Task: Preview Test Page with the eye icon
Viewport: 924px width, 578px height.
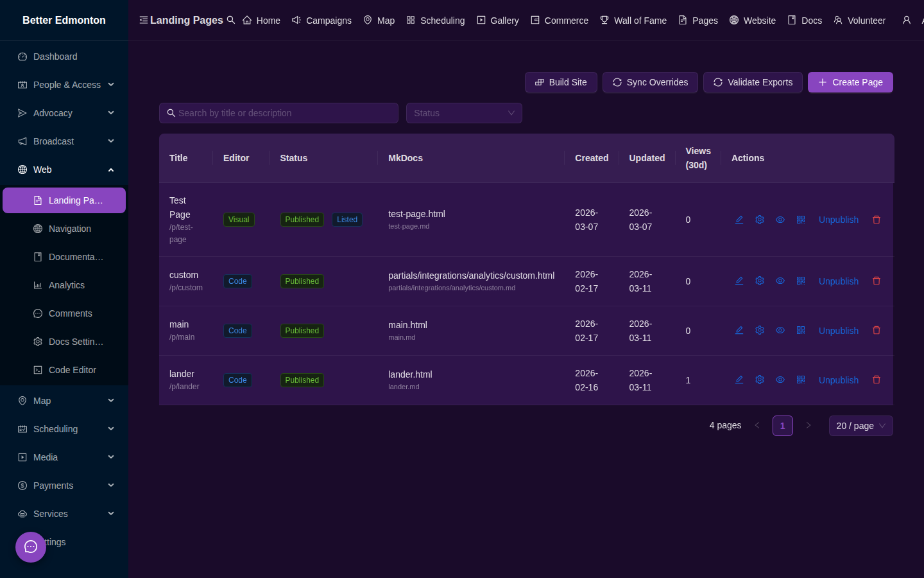Action: coord(780,220)
